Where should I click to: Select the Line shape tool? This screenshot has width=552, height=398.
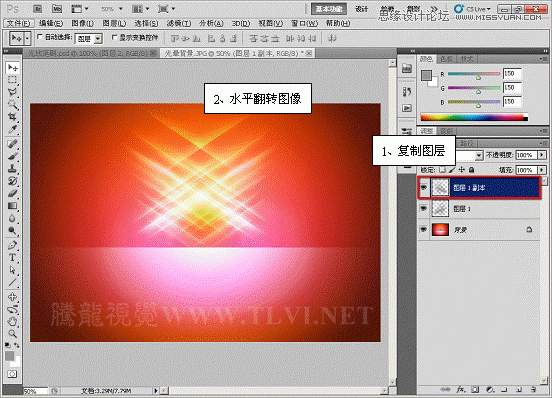point(13,282)
